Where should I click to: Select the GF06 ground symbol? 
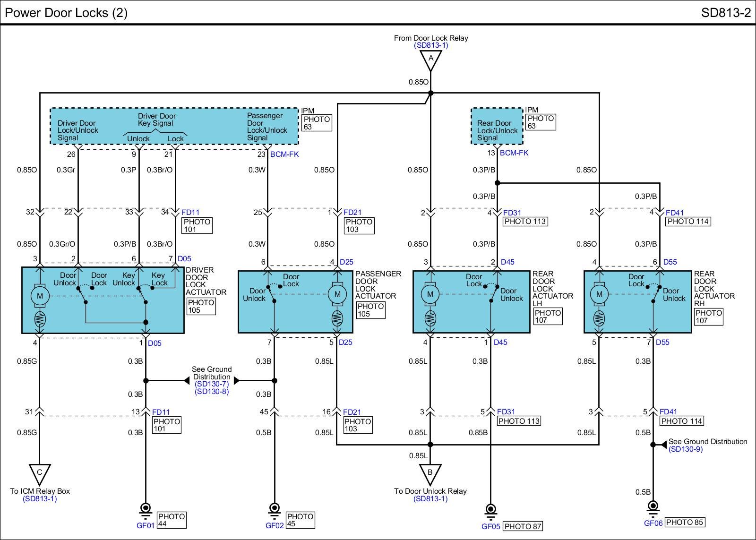click(653, 506)
